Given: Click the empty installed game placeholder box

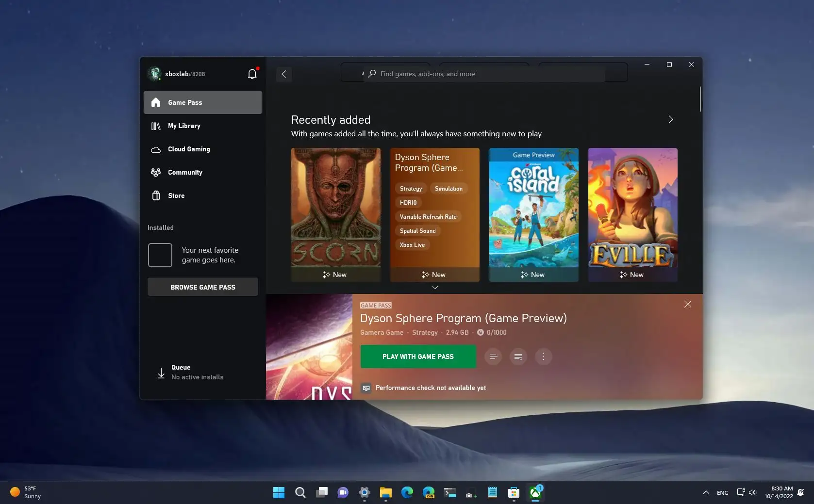Looking at the screenshot, I should click(160, 255).
